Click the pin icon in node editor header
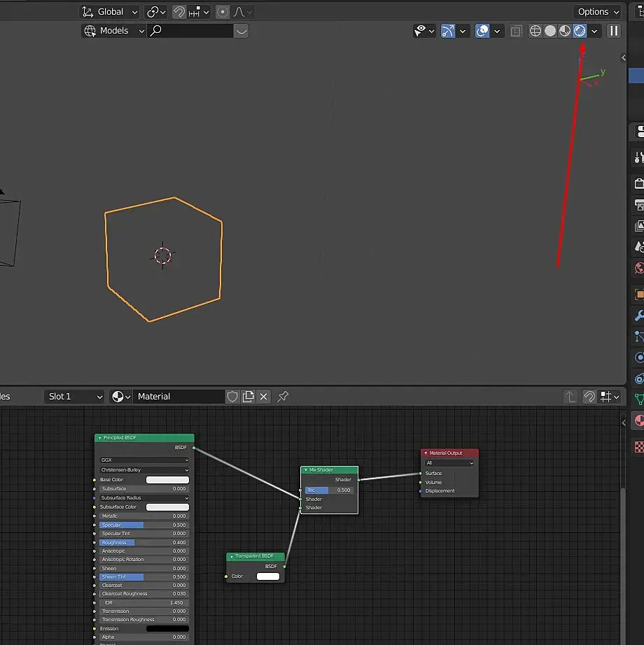Image resolution: width=644 pixels, height=645 pixels. point(283,397)
